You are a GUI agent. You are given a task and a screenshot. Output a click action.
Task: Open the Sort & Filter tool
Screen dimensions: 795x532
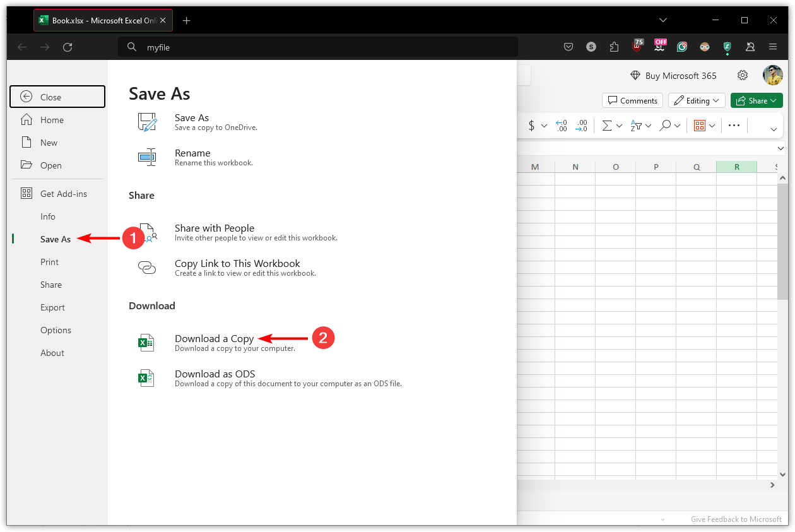pyautogui.click(x=637, y=125)
